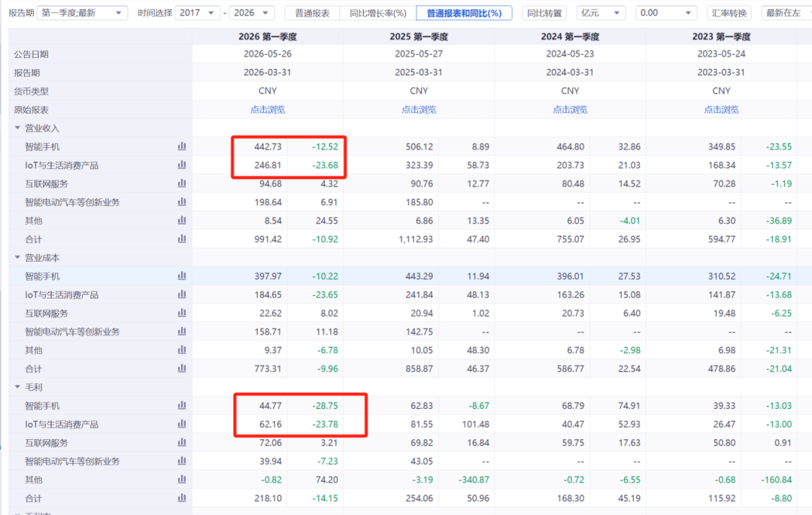Viewport: 812px width, 515px height.
Task: Open chart icon for 营业成本 合计 row
Action: [182, 368]
